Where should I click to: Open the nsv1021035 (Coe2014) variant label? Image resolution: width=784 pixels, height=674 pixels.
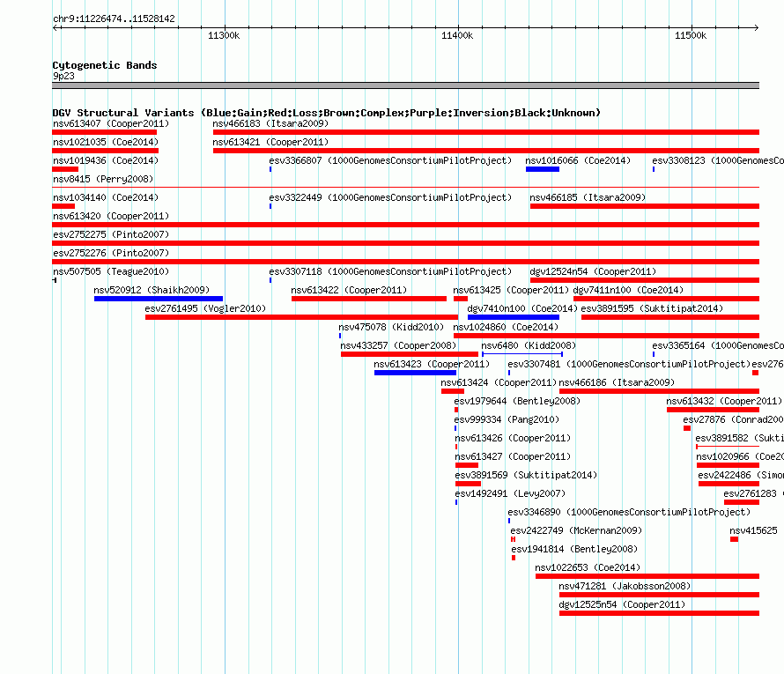click(106, 142)
